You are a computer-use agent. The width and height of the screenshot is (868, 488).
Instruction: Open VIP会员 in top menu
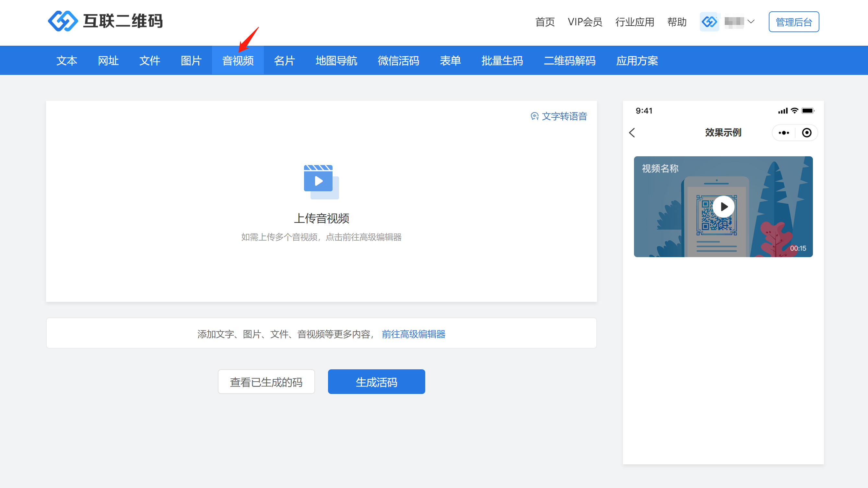(585, 22)
